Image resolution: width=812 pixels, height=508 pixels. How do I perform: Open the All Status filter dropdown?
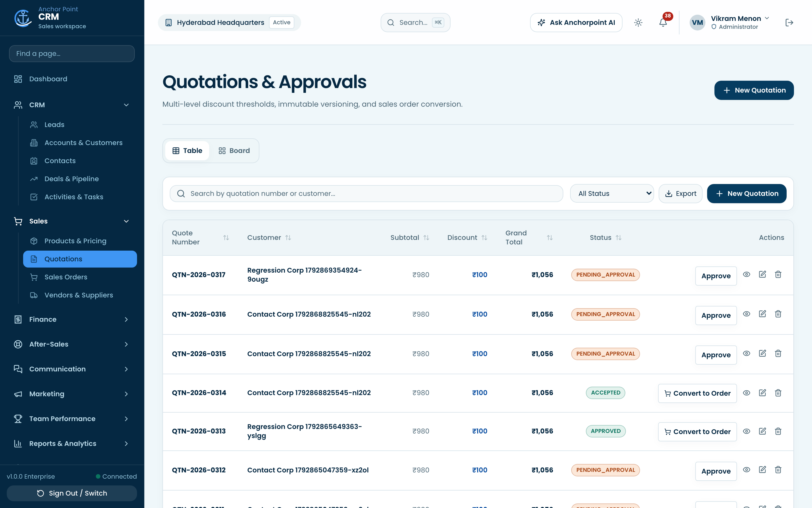coord(612,194)
